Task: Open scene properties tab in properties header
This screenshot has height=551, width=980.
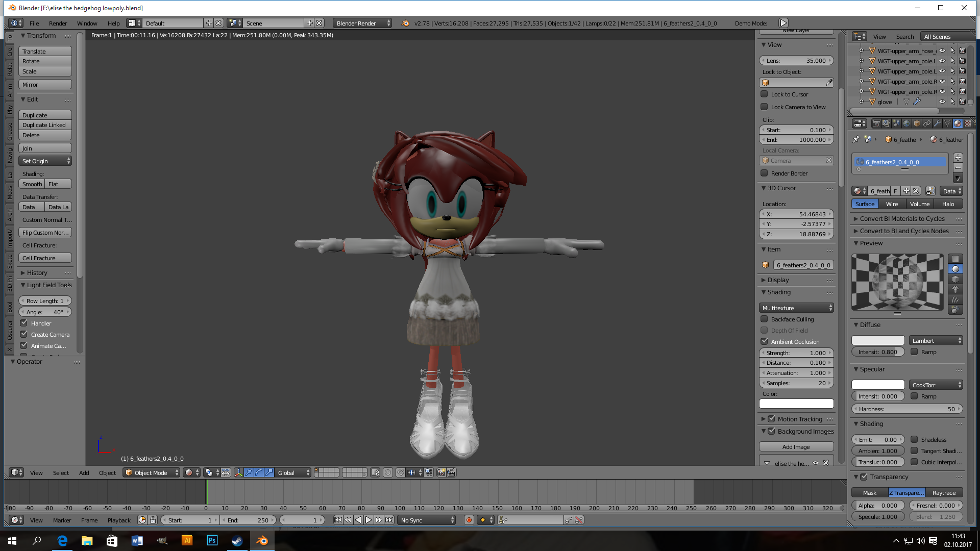Action: click(896, 123)
